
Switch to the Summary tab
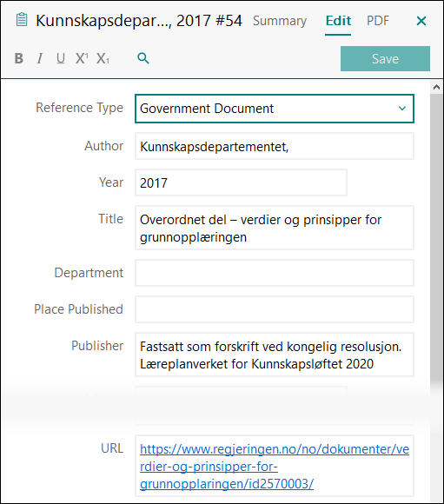coord(280,21)
